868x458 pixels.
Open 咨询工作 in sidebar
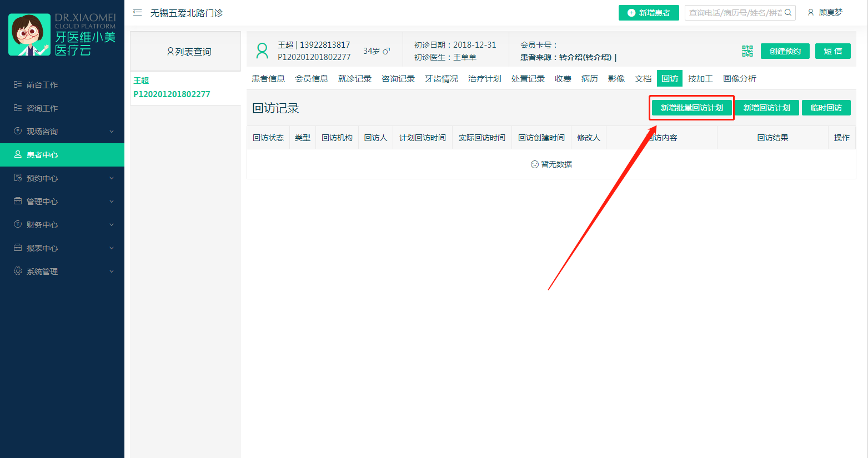click(42, 108)
